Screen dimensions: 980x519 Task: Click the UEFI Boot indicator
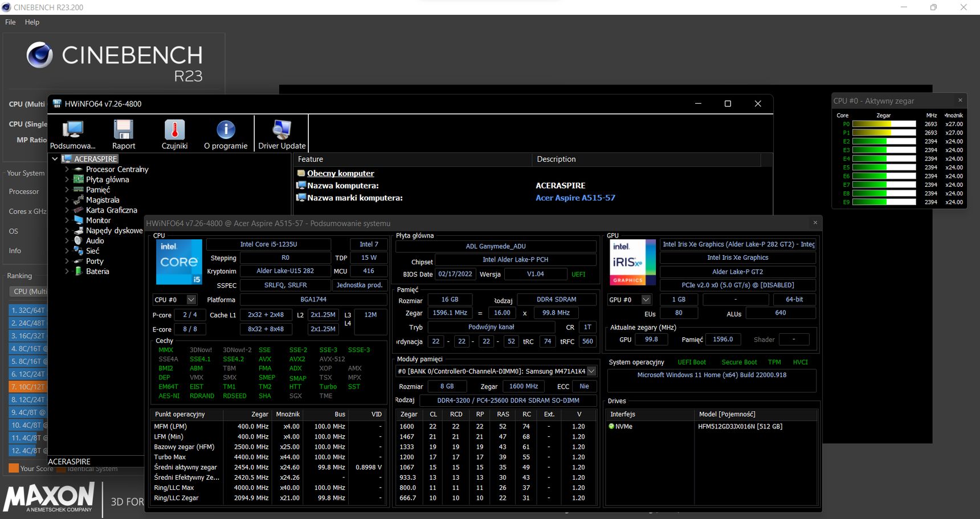coord(692,362)
